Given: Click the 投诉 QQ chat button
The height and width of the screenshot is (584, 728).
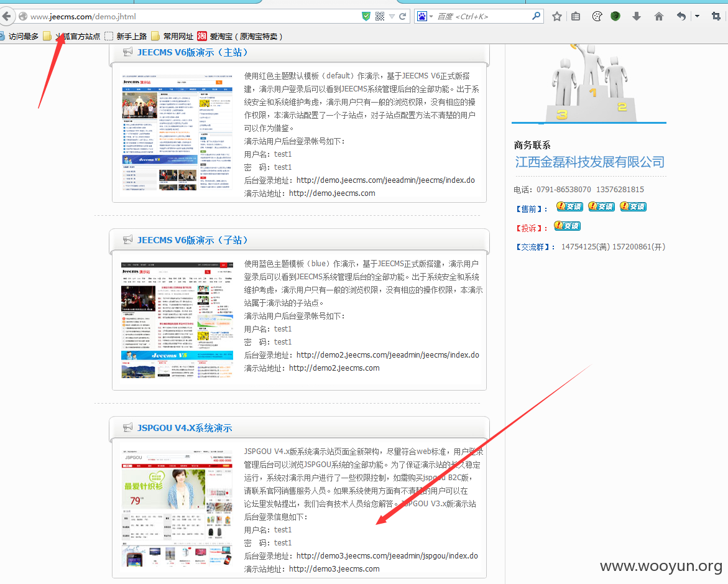Looking at the screenshot, I should click(x=568, y=226).
